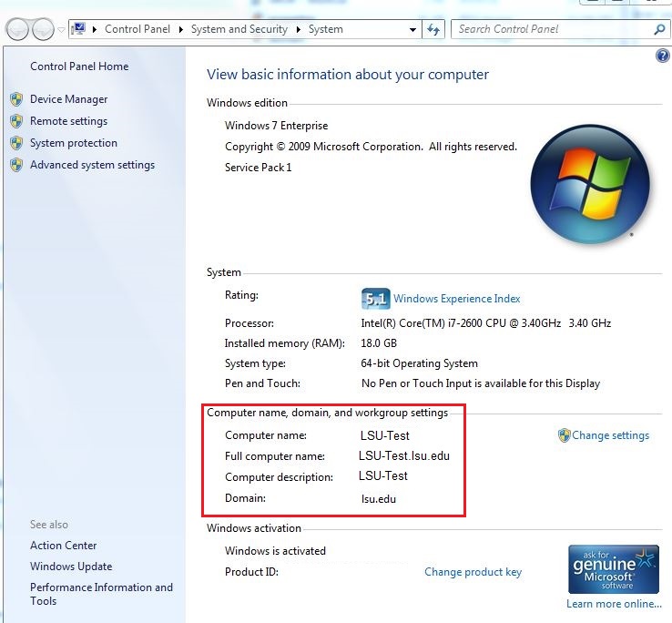
Task: Select System and Security breadcrumb
Action: 239,29
